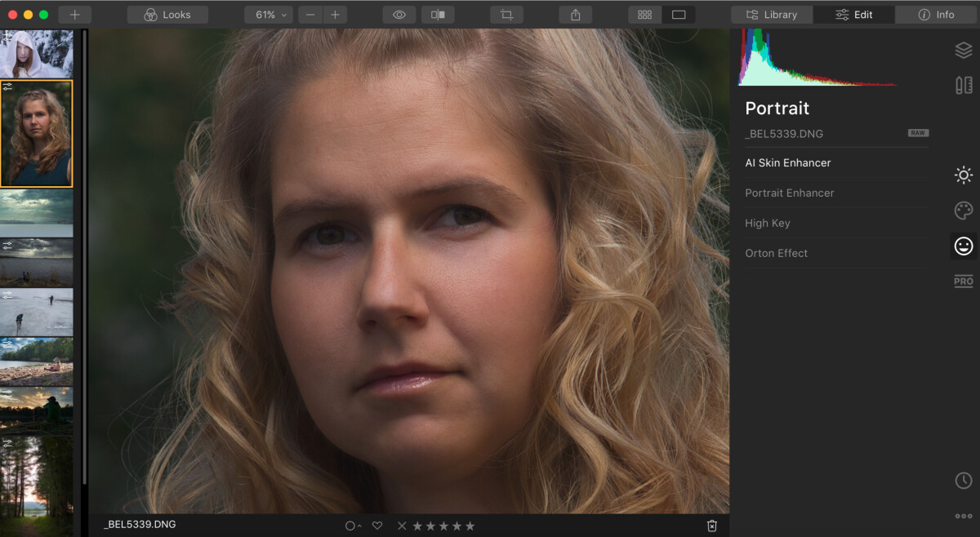
Task: Rate the photo one star
Action: point(417,526)
